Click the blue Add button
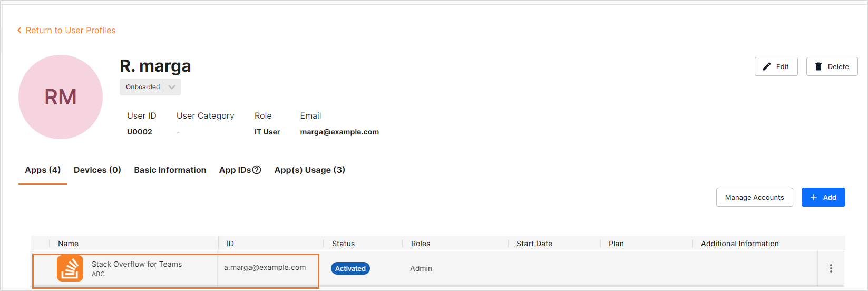The image size is (868, 291). click(823, 197)
